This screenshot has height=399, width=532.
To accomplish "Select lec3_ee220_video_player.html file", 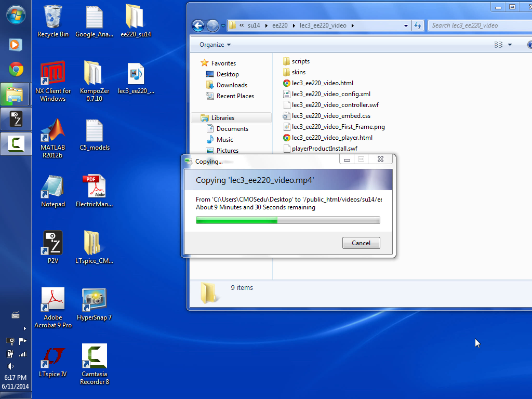I will tap(328, 137).
